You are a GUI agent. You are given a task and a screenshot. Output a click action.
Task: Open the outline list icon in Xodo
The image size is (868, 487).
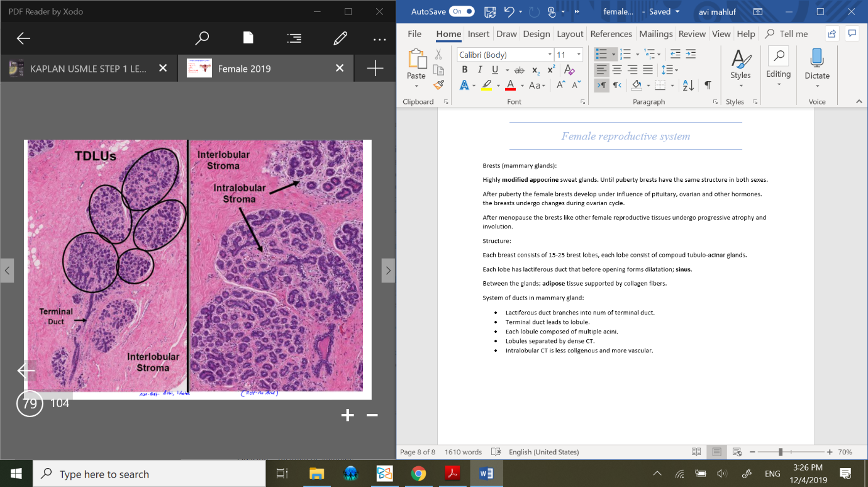click(294, 38)
